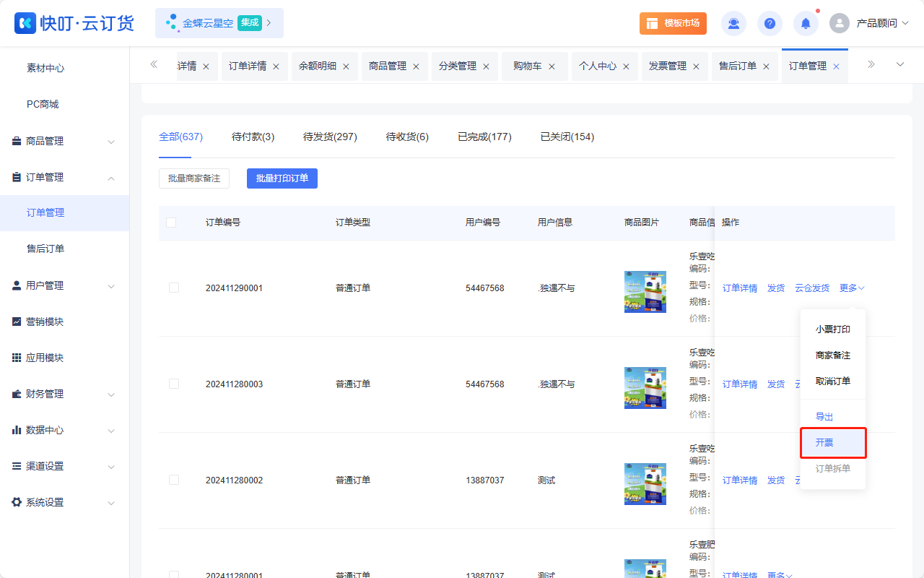Choose 开票 from the more menu
The image size is (924, 578).
pos(833,443)
